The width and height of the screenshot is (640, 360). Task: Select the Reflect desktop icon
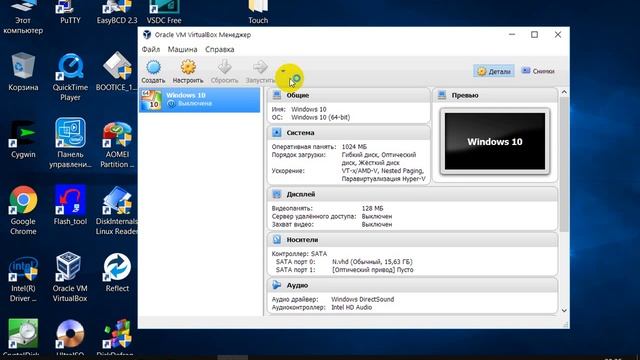click(117, 273)
